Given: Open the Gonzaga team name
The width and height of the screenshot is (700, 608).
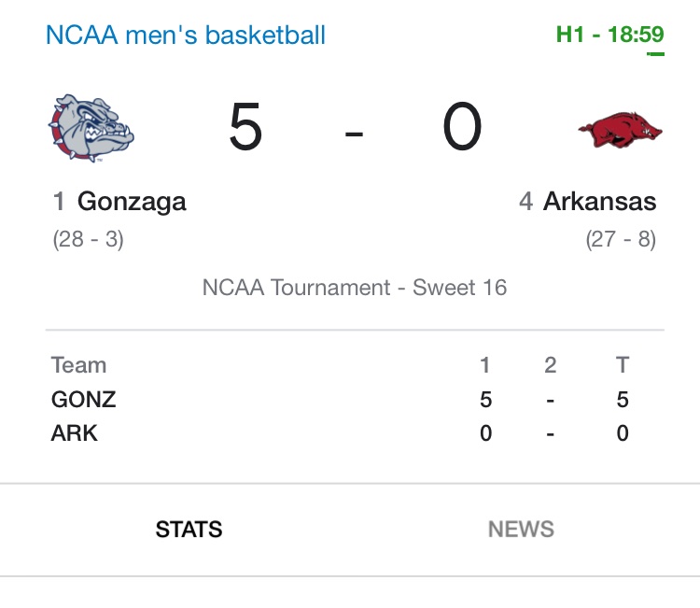Looking at the screenshot, I should coord(132,201).
